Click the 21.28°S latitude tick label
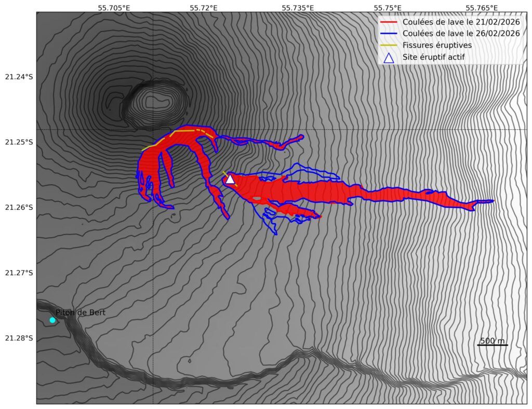The image size is (532, 409). coord(19,338)
